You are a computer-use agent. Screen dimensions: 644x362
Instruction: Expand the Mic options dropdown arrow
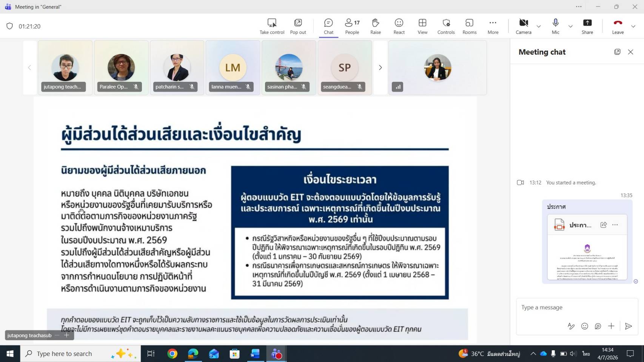click(570, 26)
